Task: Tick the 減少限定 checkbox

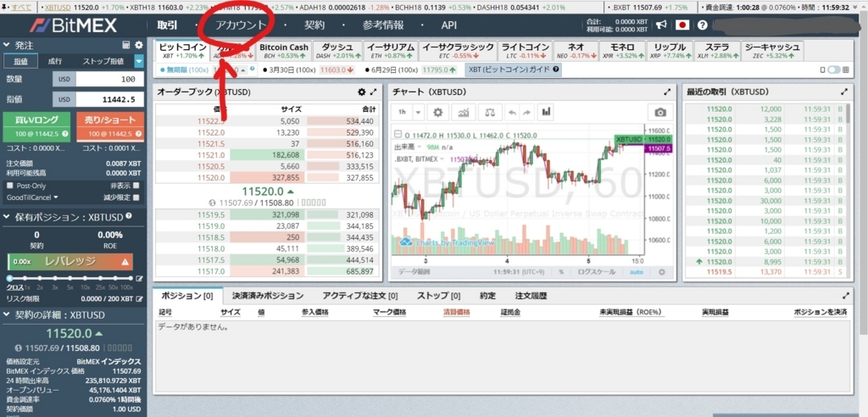Action: [136, 197]
